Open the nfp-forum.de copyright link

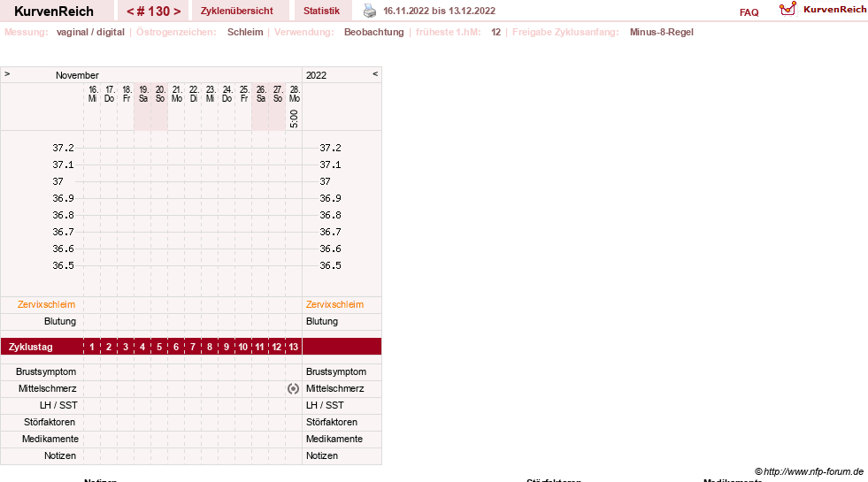click(x=810, y=471)
